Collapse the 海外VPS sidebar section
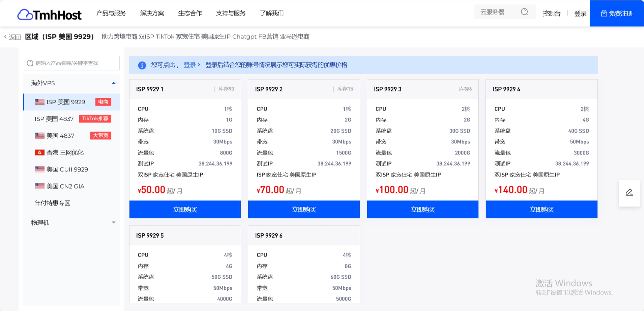 [x=114, y=82]
